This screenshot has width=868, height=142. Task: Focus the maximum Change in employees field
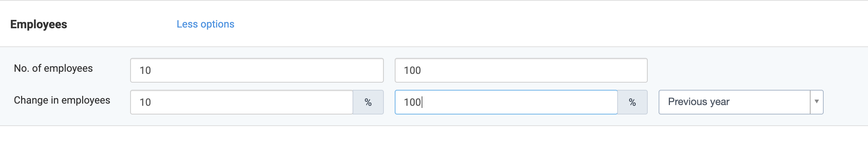click(506, 102)
